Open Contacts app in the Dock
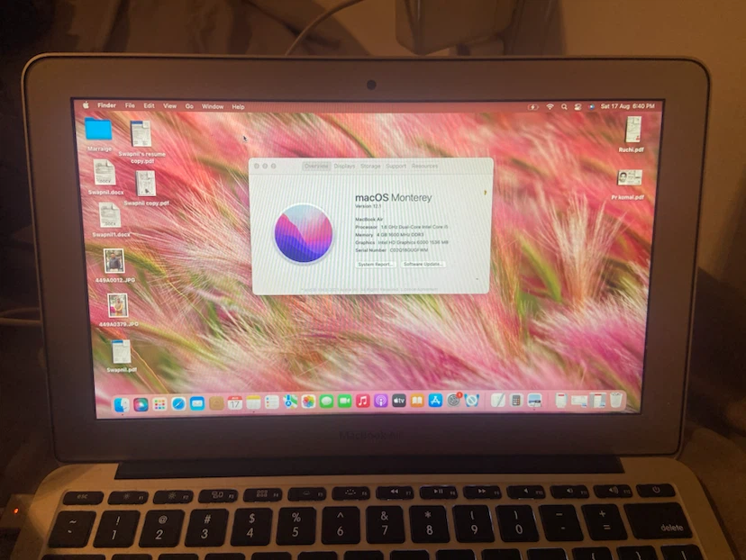This screenshot has height=560, width=746. [x=216, y=403]
